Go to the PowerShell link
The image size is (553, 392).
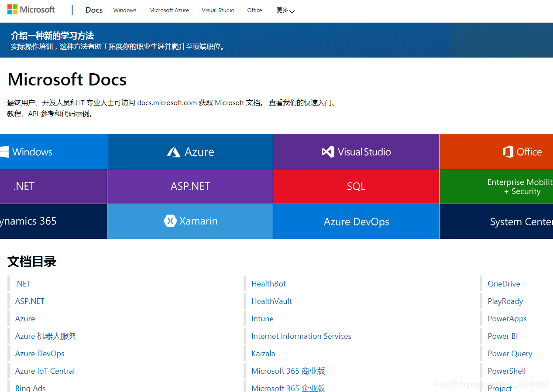[x=507, y=371]
